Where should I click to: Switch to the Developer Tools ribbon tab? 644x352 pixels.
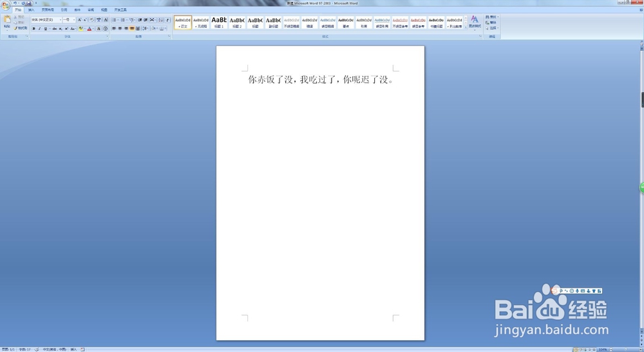coord(120,10)
